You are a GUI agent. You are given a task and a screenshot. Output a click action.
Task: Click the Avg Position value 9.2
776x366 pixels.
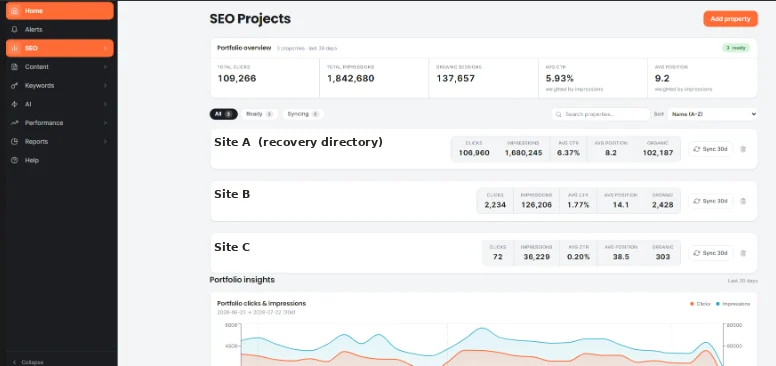(662, 78)
